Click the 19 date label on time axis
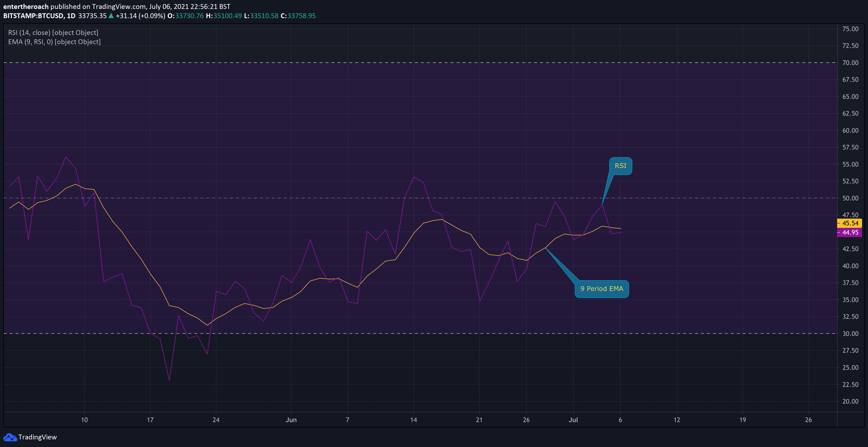Viewport: 868px width, 447px height. 743,420
